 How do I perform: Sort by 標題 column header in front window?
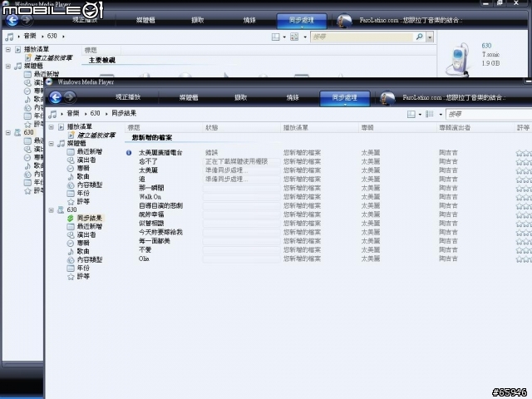click(164, 127)
